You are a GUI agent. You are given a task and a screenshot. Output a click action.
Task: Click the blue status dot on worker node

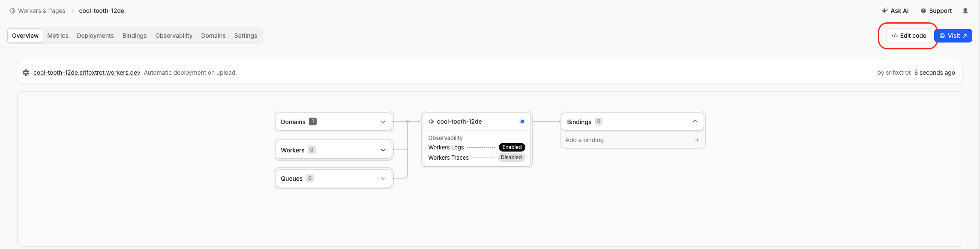tap(522, 121)
